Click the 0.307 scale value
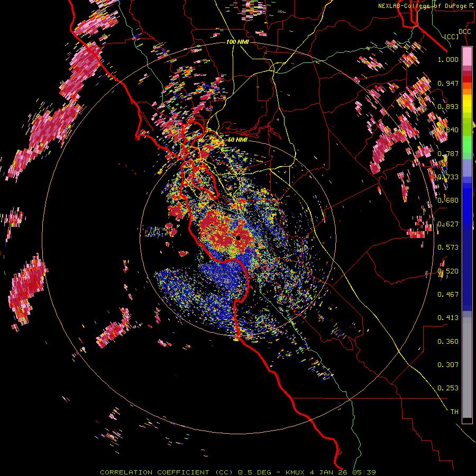The width and height of the screenshot is (476, 476). tap(448, 365)
